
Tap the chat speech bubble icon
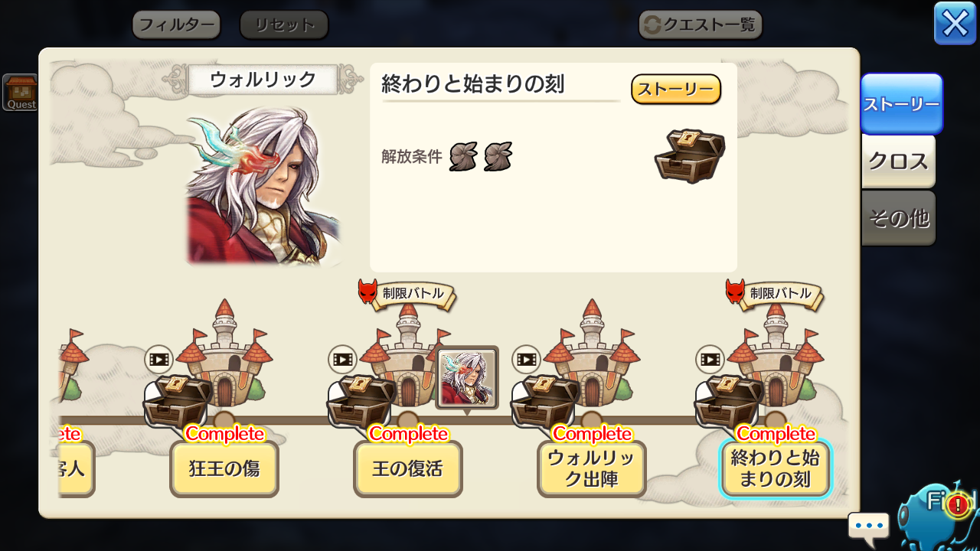pyautogui.click(x=869, y=527)
